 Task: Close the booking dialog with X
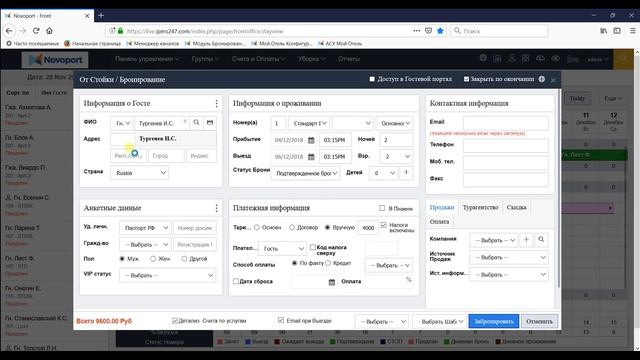tap(553, 80)
